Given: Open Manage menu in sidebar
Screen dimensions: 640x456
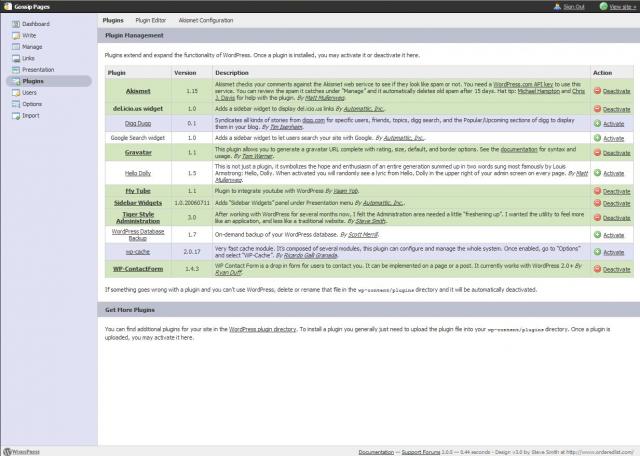Looking at the screenshot, I should point(32,47).
